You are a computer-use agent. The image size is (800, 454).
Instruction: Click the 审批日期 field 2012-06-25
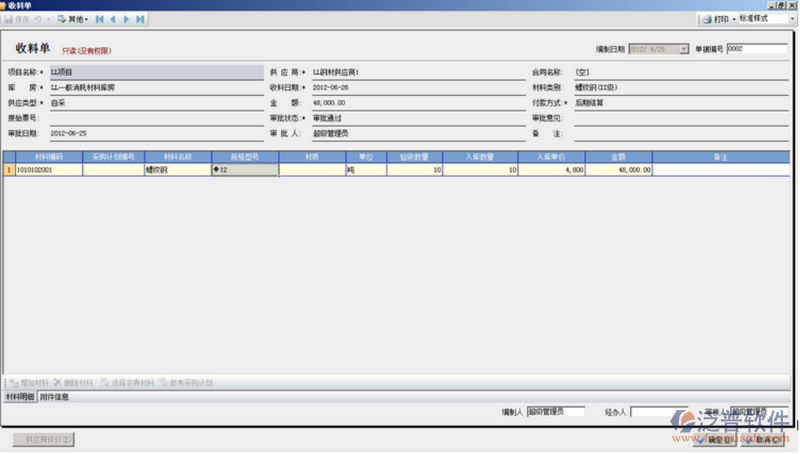point(157,134)
